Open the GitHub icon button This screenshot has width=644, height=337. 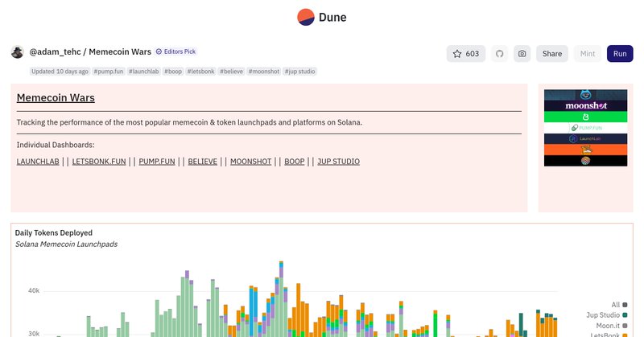pos(499,54)
